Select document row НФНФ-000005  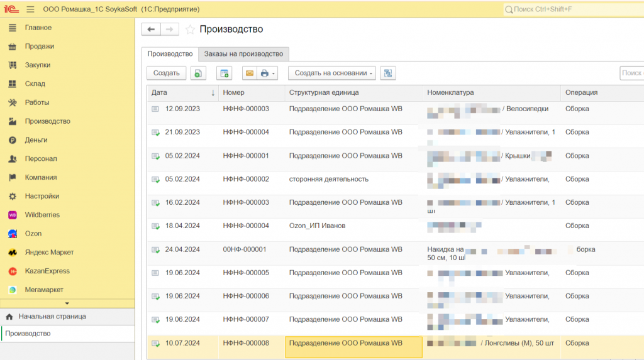click(246, 273)
